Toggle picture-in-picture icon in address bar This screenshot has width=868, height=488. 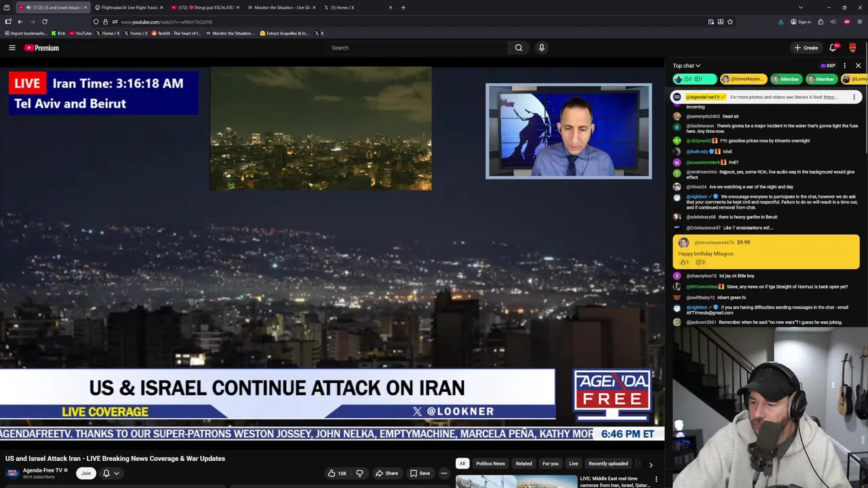coord(711,22)
